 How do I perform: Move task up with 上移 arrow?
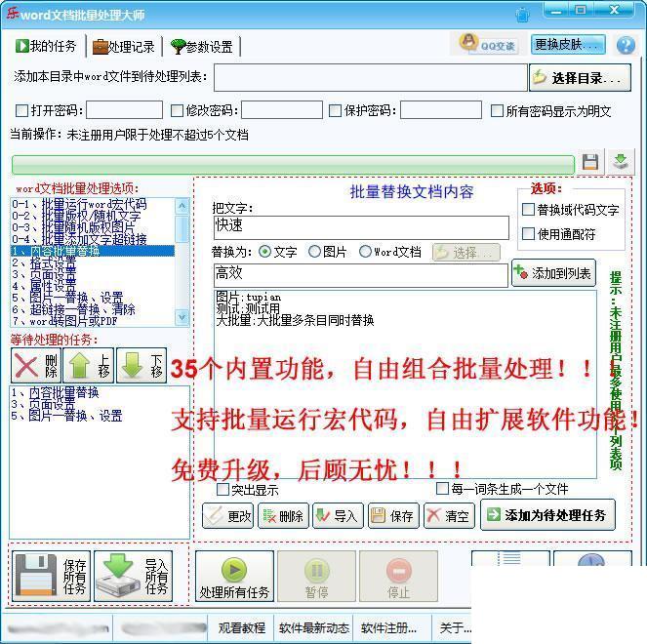pyautogui.click(x=88, y=365)
